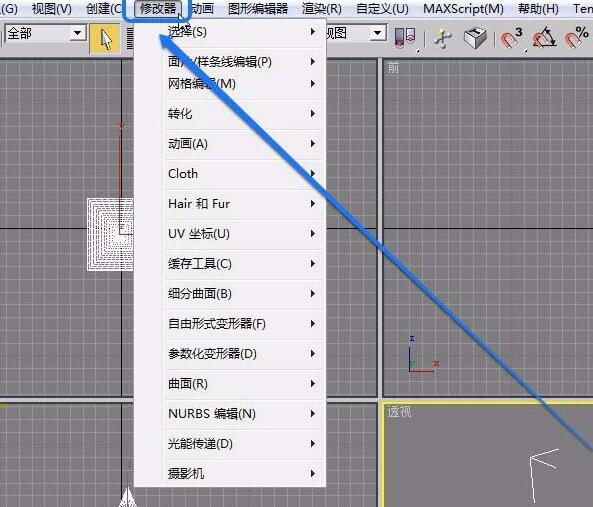Expand the 选择(S) submenu
Screen dimensions: 593x507
pos(244,32)
